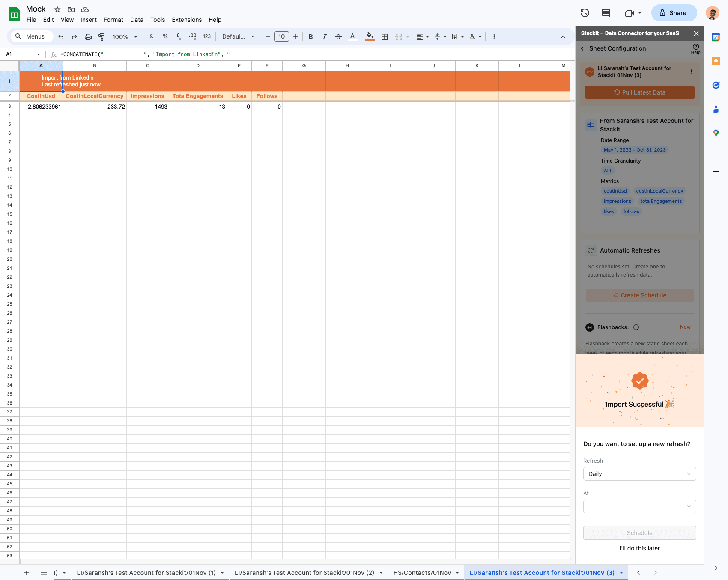The width and height of the screenshot is (728, 580).
Task: Open the zoom level dropdown
Action: [x=125, y=37]
